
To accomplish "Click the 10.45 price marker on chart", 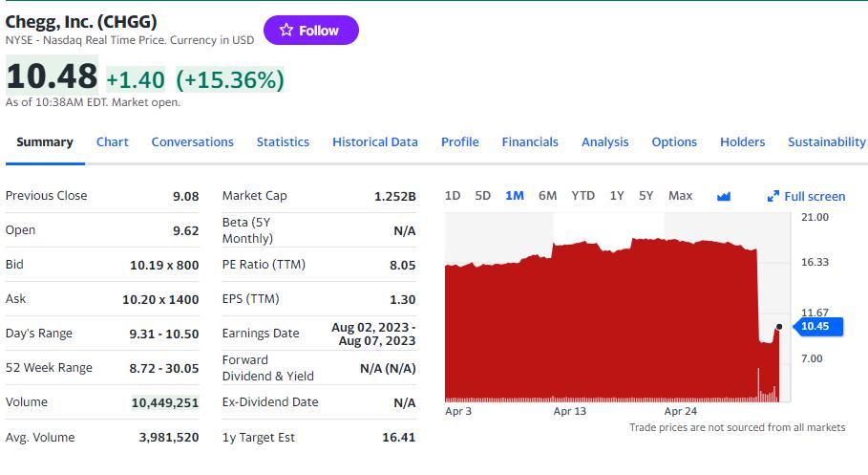I will (818, 327).
